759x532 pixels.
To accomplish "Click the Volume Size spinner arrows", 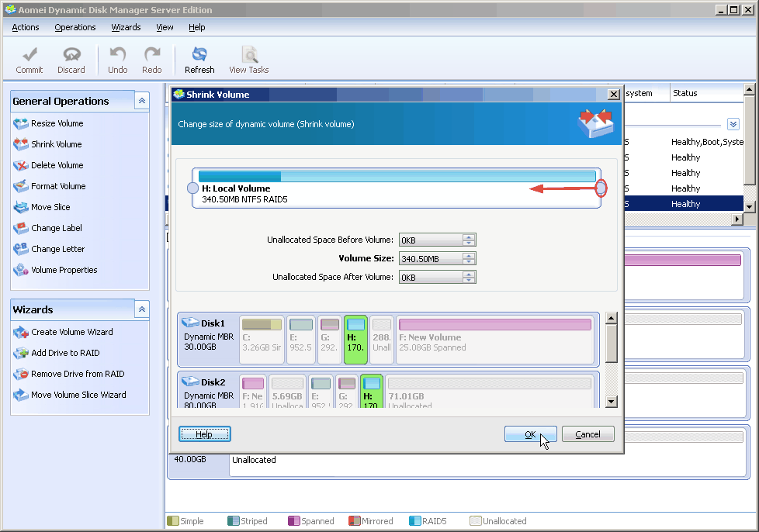I will pos(468,259).
